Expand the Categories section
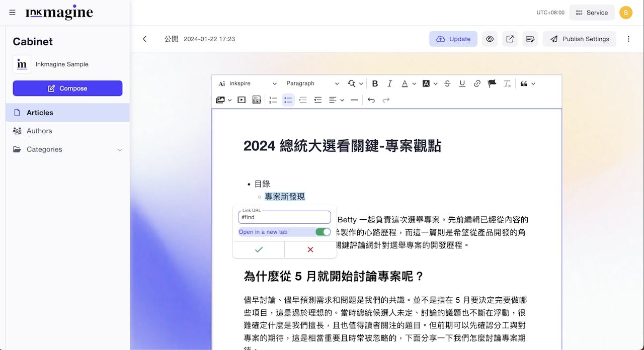This screenshot has height=350, width=644. click(67, 149)
